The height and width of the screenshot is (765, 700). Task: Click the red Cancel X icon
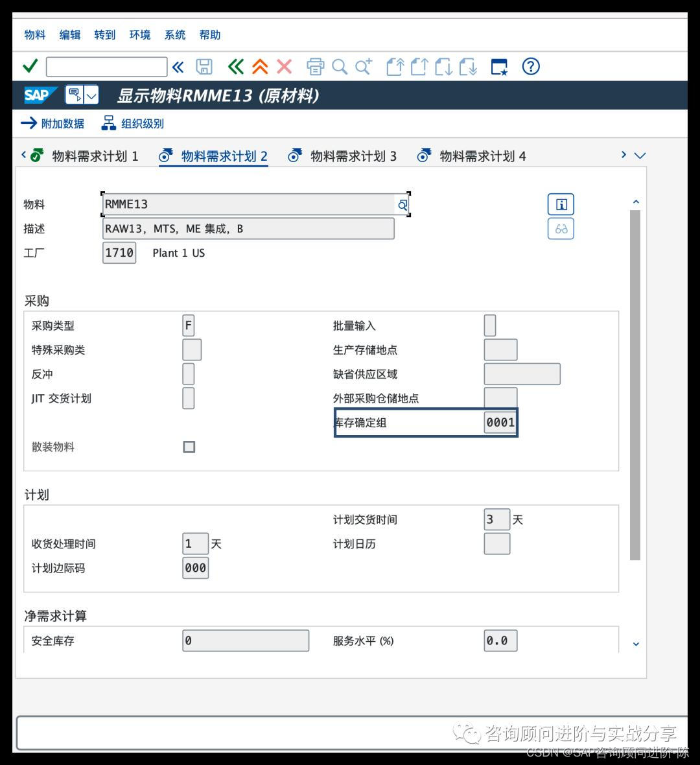[285, 66]
